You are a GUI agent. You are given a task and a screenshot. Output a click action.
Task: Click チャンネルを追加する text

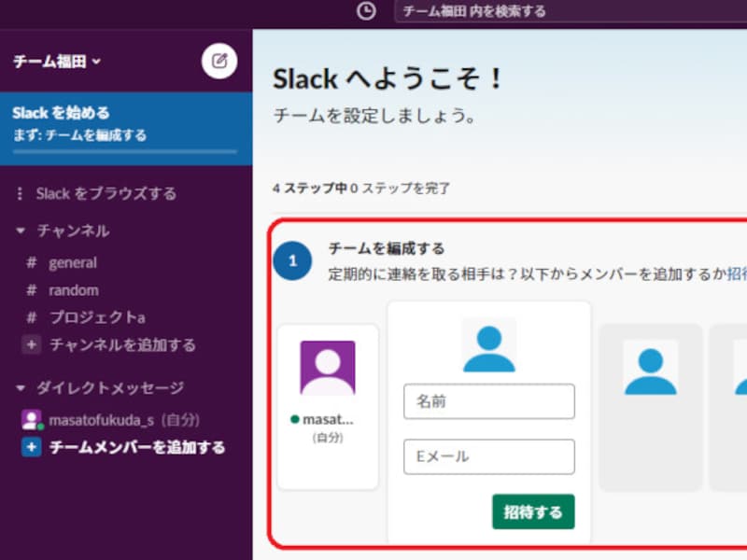pyautogui.click(x=122, y=344)
